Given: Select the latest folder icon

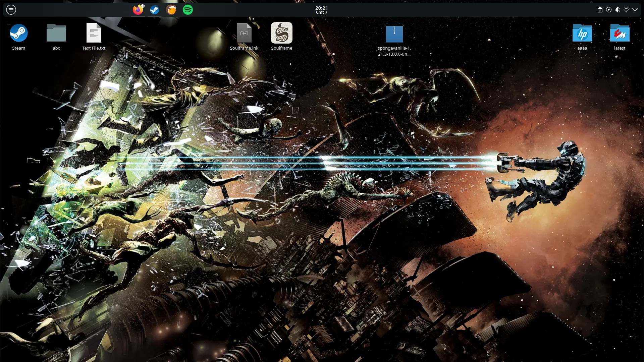Looking at the screenshot, I should [x=620, y=33].
